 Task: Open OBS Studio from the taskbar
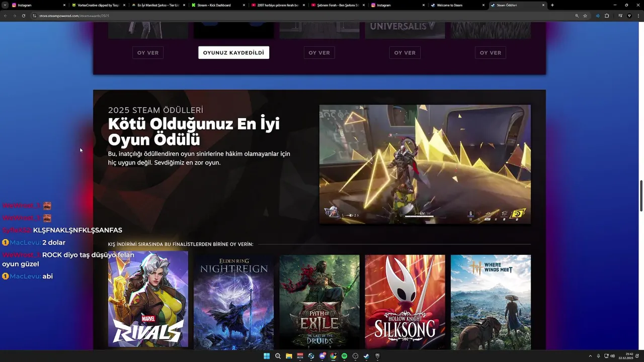(x=355, y=356)
